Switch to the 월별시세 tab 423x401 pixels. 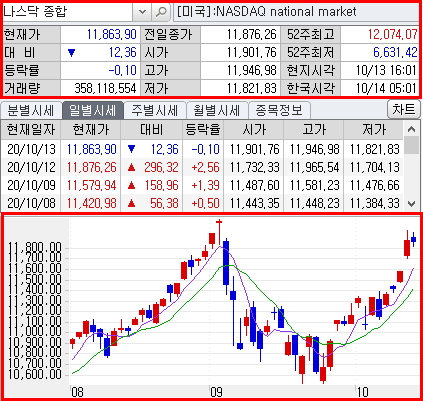pos(217,110)
